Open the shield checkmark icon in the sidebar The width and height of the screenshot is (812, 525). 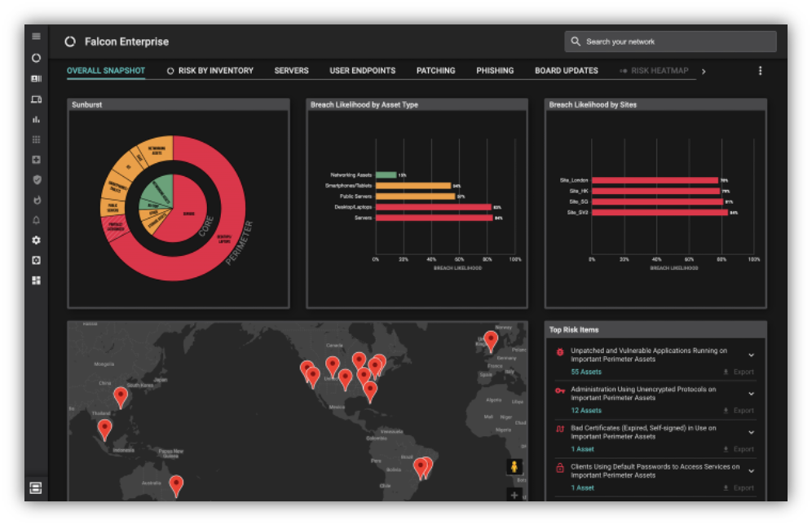(x=36, y=179)
